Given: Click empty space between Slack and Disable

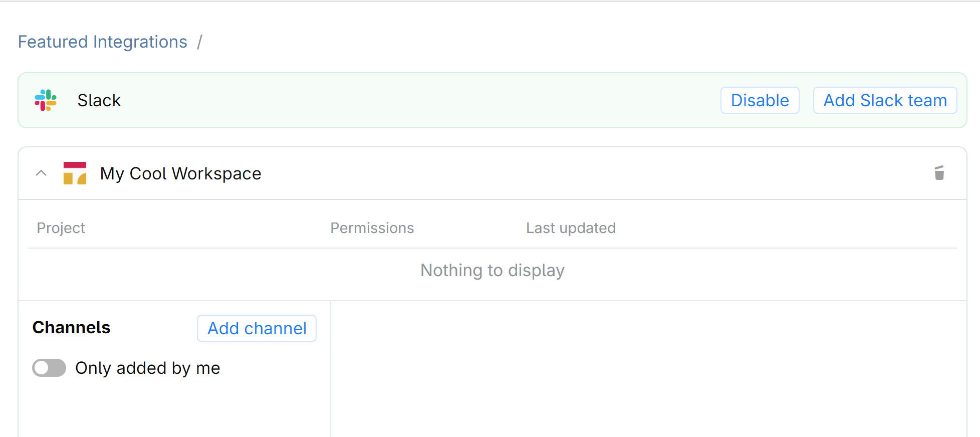Looking at the screenshot, I should (421, 100).
